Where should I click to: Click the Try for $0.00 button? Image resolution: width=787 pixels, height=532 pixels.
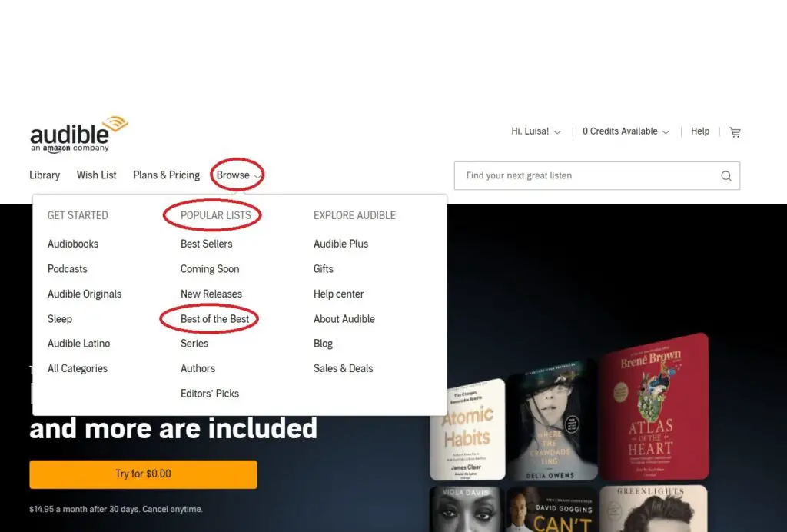pyautogui.click(x=143, y=474)
